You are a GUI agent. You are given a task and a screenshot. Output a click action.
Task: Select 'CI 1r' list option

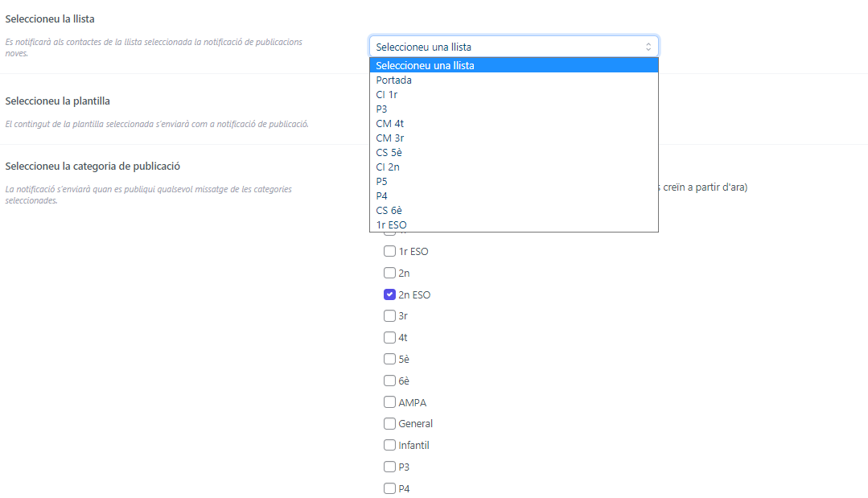click(x=387, y=95)
